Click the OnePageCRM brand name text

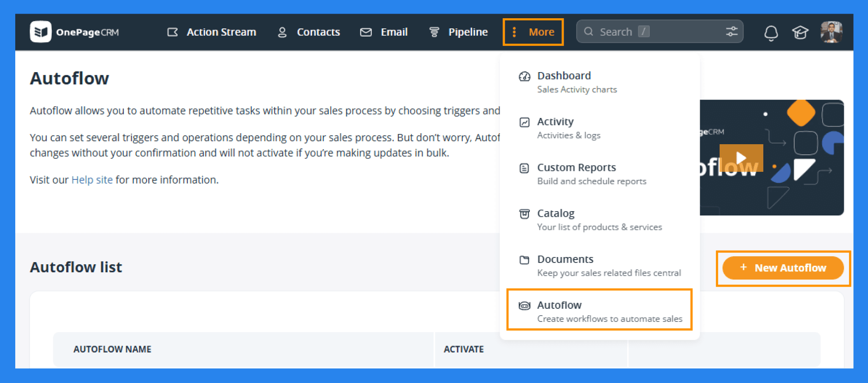click(x=87, y=32)
